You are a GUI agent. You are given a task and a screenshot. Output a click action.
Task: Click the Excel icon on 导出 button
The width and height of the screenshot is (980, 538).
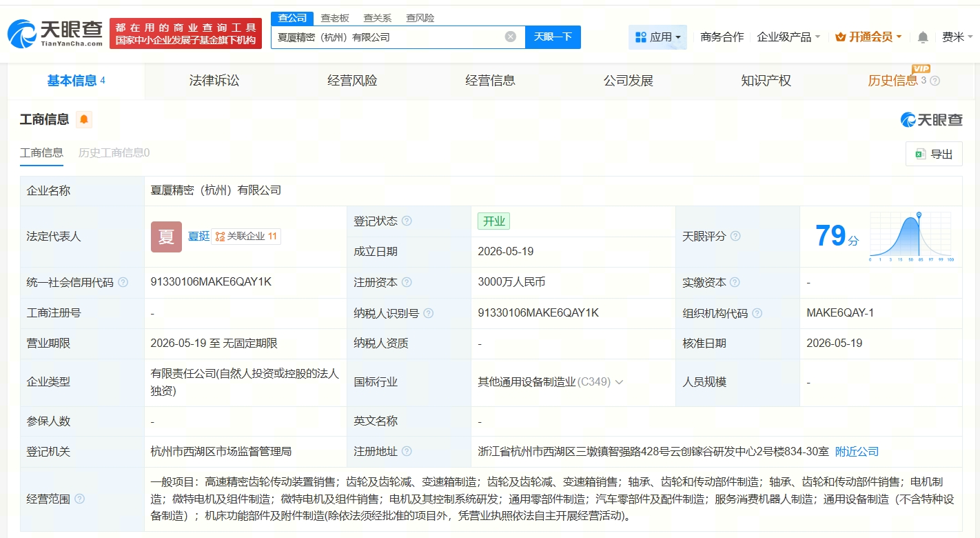[x=919, y=155]
